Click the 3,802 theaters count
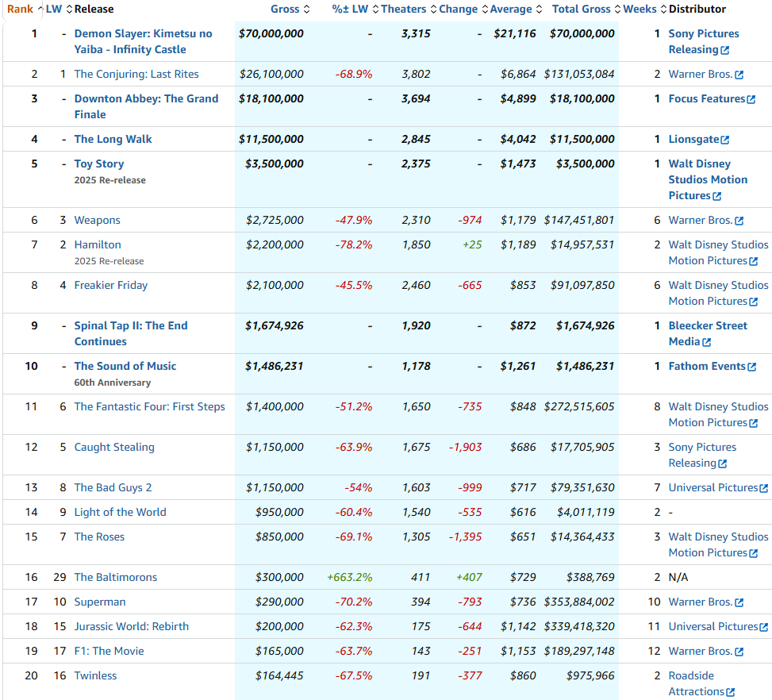The image size is (772, 700). click(x=416, y=74)
